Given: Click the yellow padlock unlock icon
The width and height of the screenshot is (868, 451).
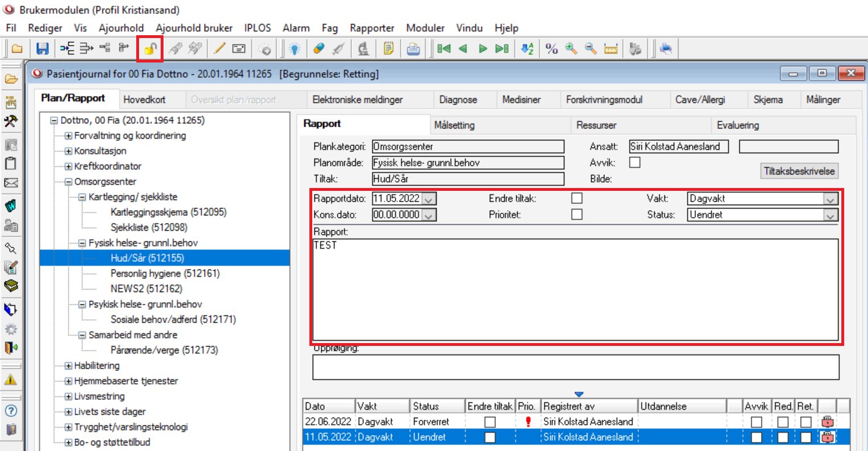Looking at the screenshot, I should [150, 49].
